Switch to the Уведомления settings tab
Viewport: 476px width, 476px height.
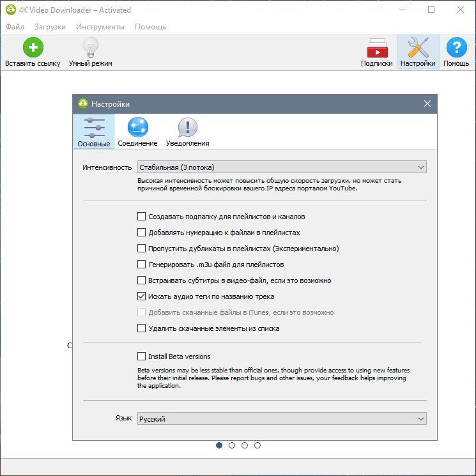coord(187,132)
